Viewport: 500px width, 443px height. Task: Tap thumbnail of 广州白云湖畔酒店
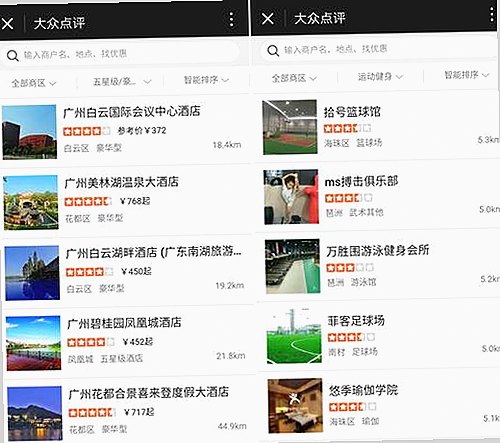pos(32,273)
